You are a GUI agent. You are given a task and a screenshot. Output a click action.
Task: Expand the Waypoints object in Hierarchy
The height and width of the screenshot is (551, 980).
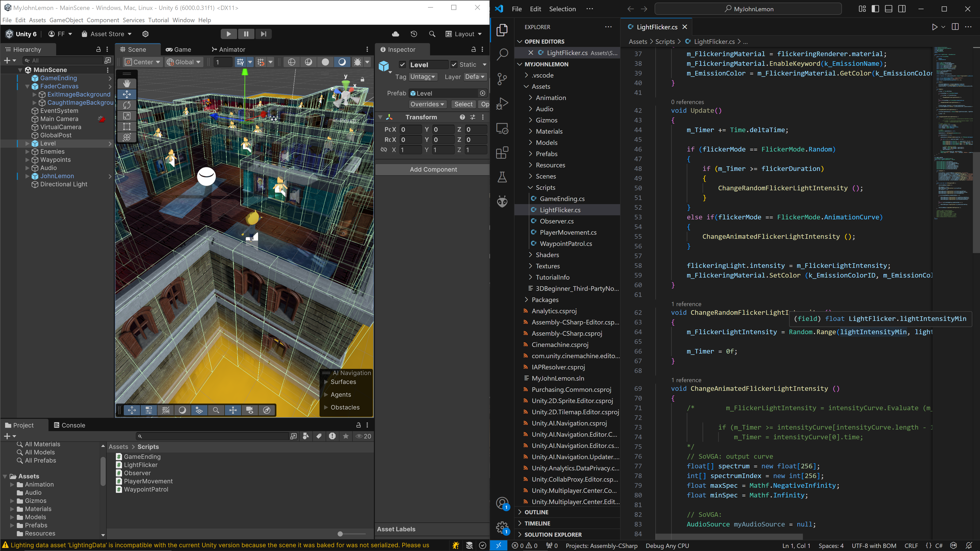(27, 160)
